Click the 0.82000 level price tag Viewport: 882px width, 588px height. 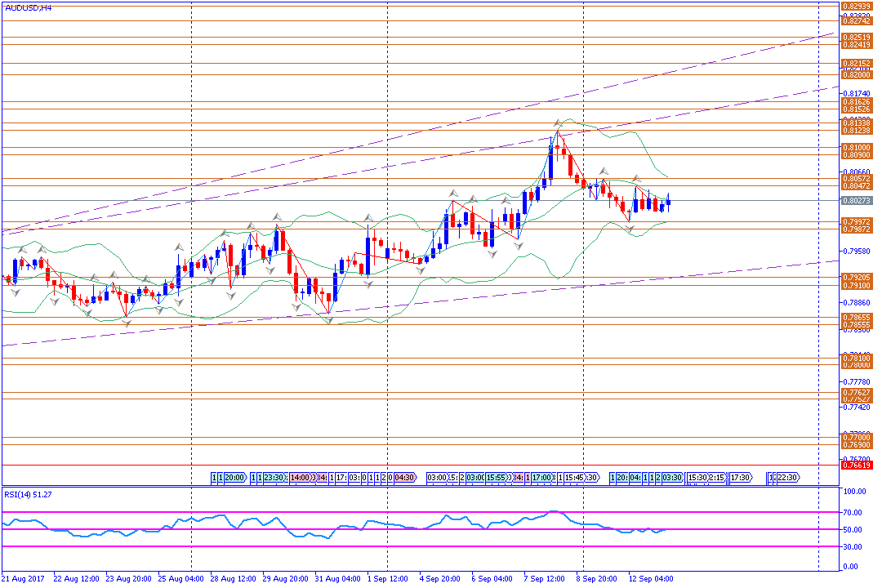tap(856, 74)
